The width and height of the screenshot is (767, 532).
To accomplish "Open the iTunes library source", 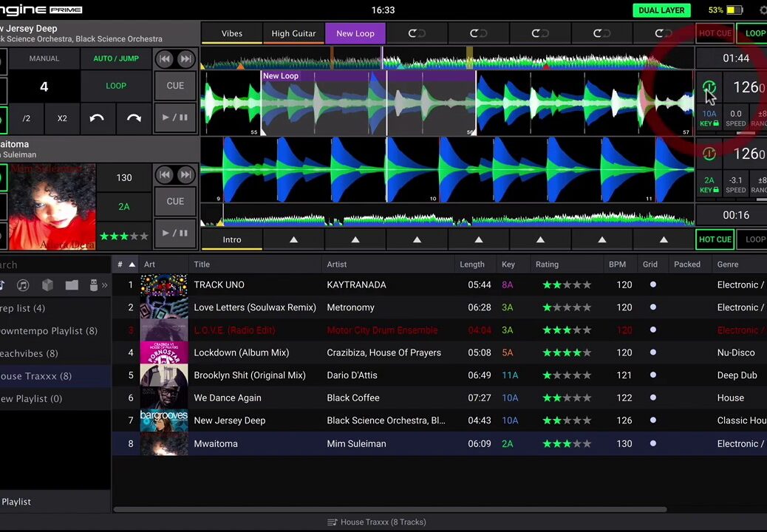I will pyautogui.click(x=22, y=285).
